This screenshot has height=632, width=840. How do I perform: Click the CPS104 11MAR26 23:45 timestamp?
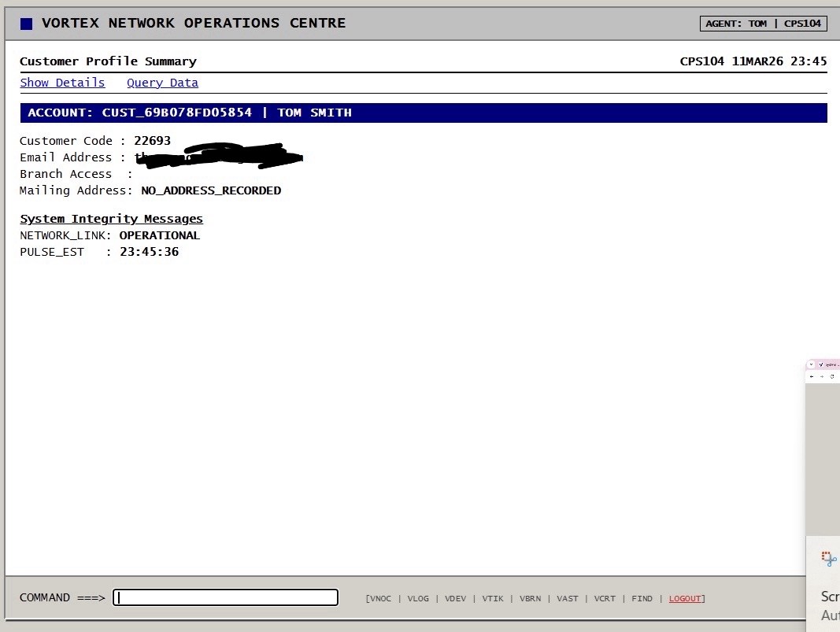coord(753,61)
